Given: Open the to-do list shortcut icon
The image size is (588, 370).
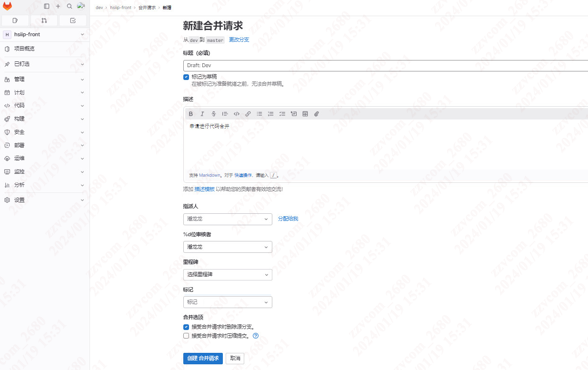Looking at the screenshot, I should (x=73, y=20).
